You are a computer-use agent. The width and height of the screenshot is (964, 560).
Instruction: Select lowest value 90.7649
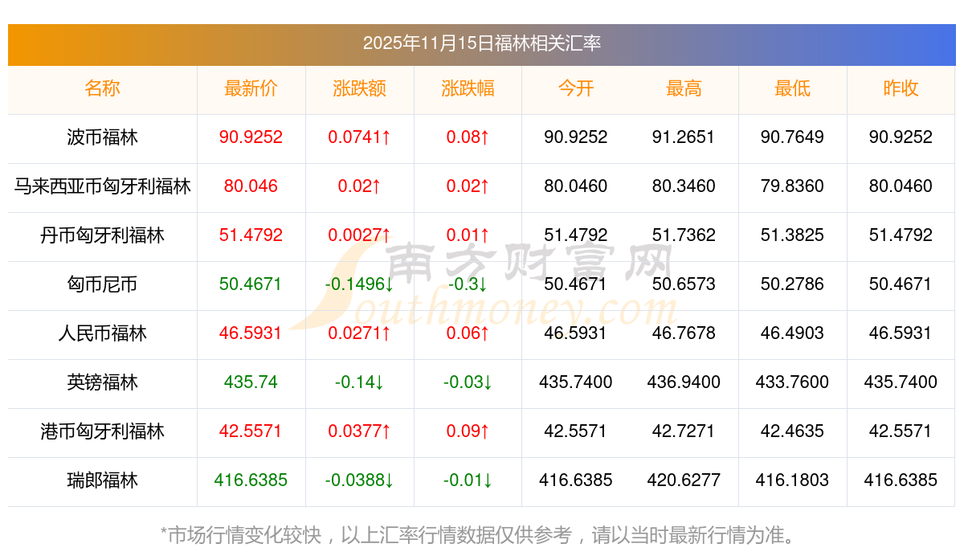(x=792, y=137)
